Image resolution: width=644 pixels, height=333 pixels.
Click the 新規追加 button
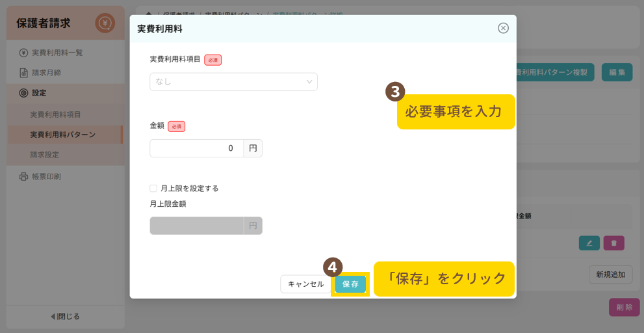point(611,274)
